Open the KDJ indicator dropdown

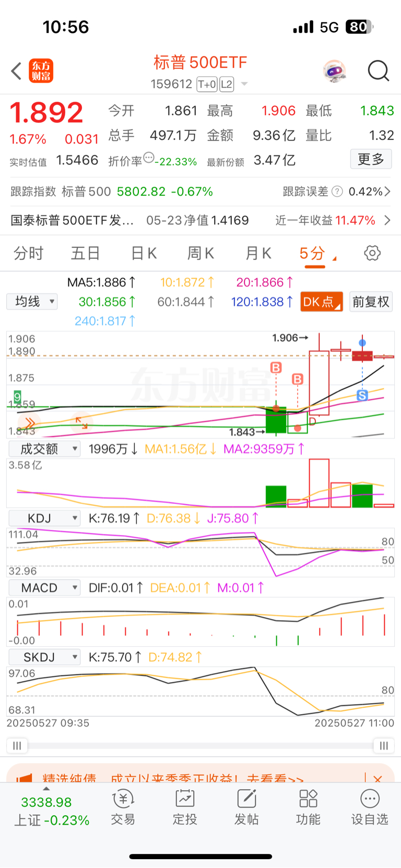tap(44, 518)
